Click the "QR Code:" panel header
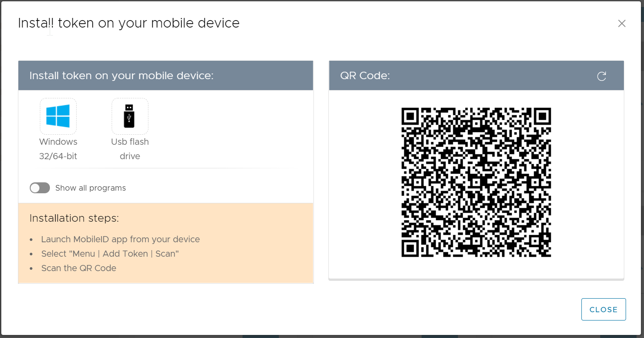 tap(365, 76)
